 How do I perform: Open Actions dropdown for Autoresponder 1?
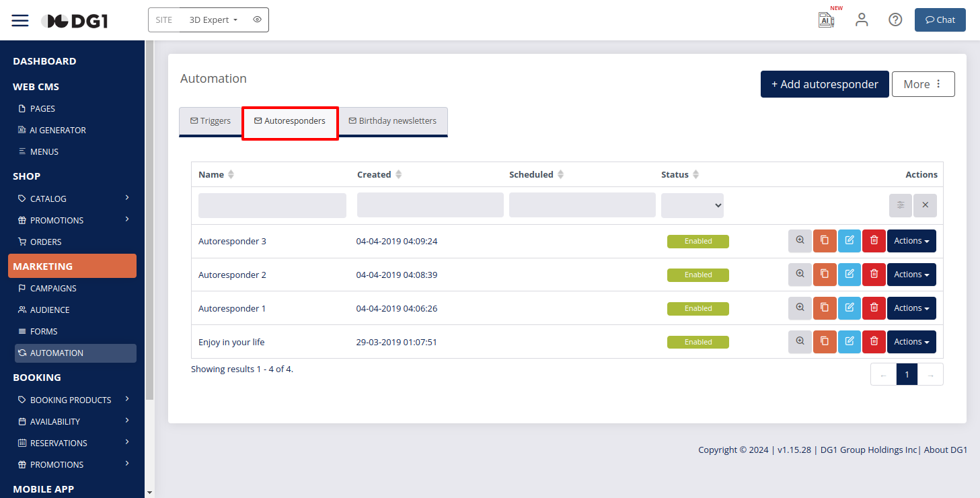click(x=911, y=308)
